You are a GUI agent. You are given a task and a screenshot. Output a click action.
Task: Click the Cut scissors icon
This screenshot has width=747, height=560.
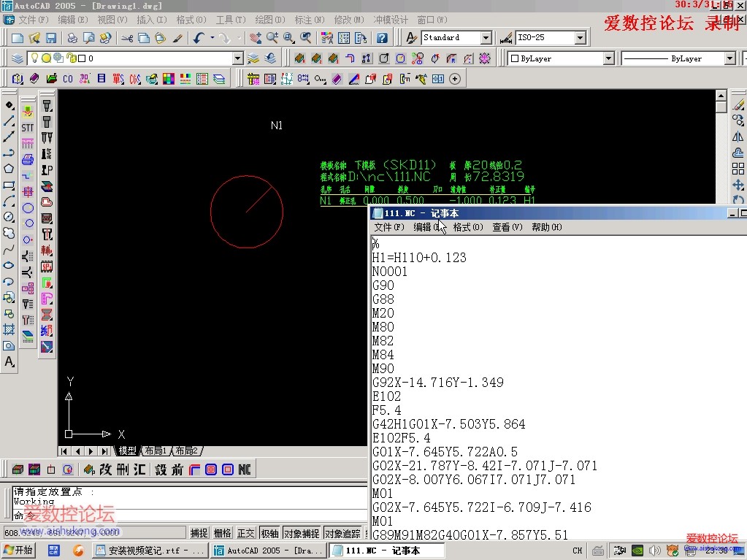point(127,38)
